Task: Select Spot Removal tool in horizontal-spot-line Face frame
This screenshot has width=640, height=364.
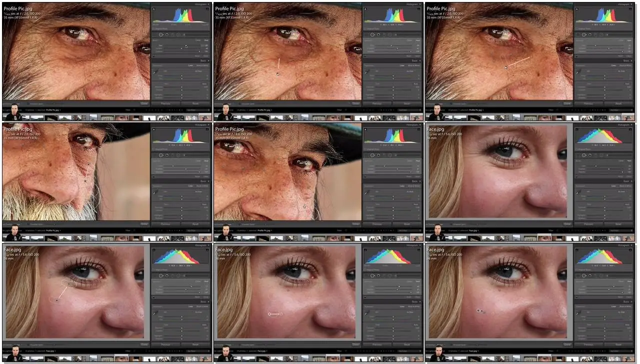Action: (373, 276)
